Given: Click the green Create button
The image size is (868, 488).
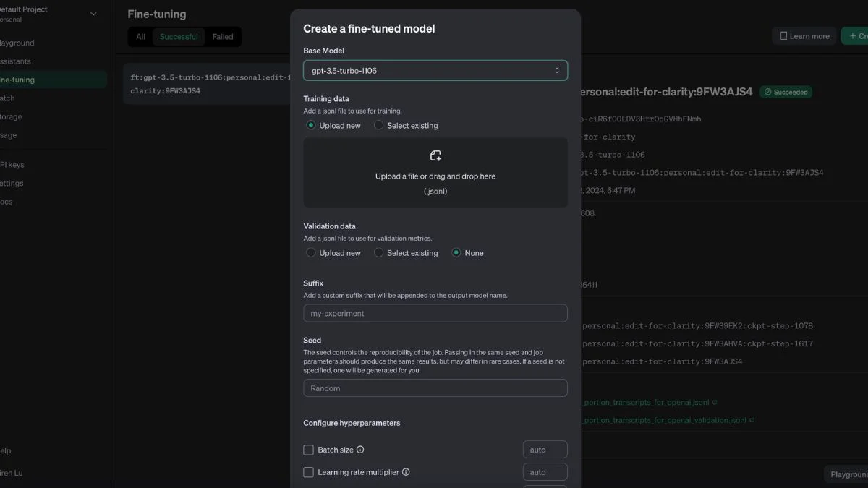Looking at the screenshot, I should pos(855,36).
